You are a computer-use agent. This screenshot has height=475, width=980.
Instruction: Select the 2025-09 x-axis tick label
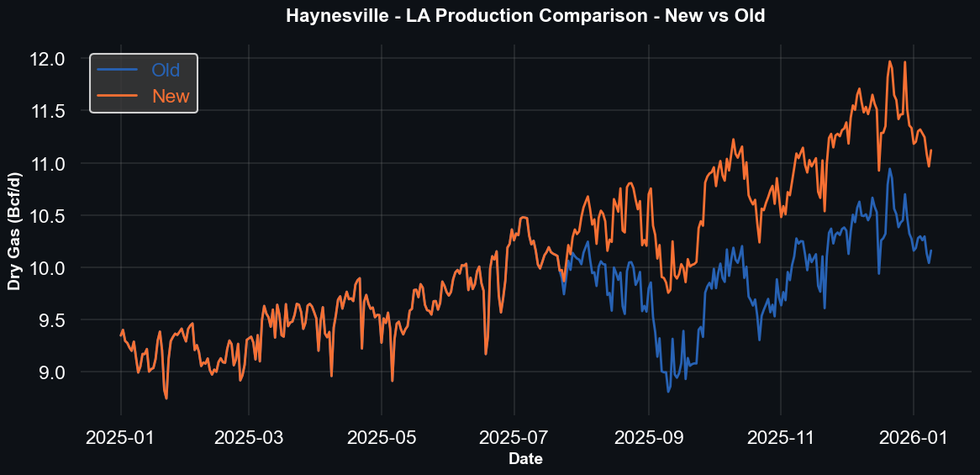649,437
